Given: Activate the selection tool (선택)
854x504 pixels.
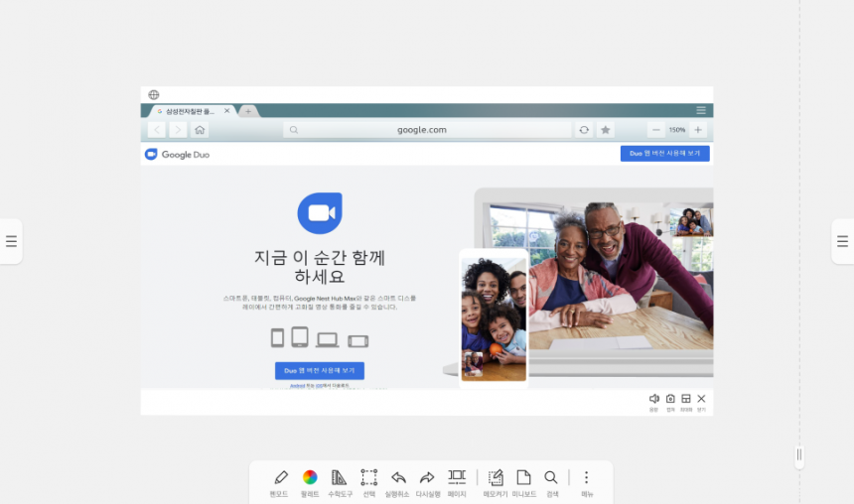Looking at the screenshot, I should point(369,483).
